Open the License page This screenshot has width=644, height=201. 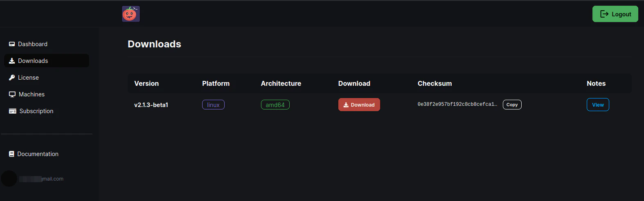point(47,78)
